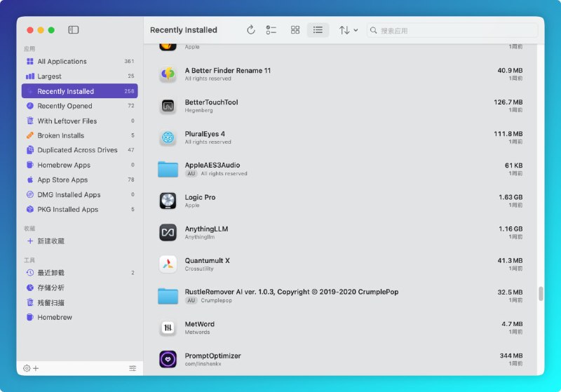Click BetterTouchTool app icon
Viewport: 561px width, 392px height.
click(168, 106)
